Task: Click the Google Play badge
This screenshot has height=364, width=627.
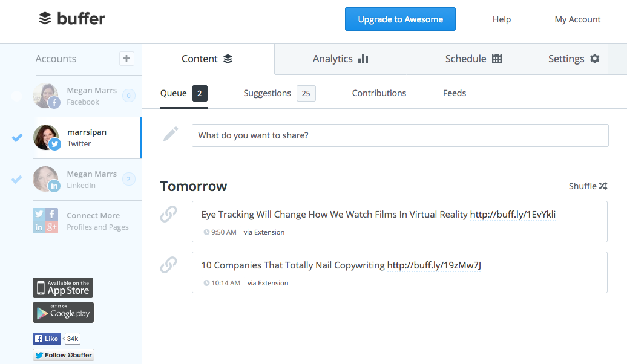Action: point(63,312)
